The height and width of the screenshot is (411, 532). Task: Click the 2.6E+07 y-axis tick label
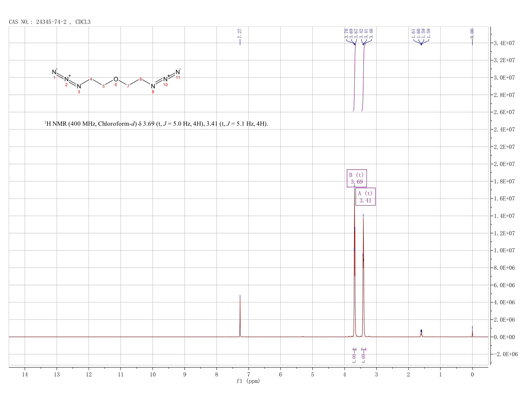click(x=504, y=112)
